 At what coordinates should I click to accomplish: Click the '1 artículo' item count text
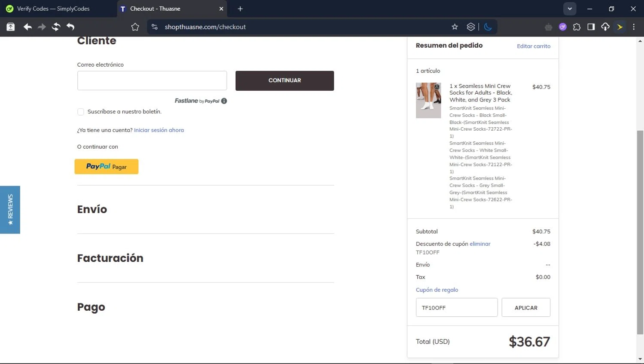(428, 71)
